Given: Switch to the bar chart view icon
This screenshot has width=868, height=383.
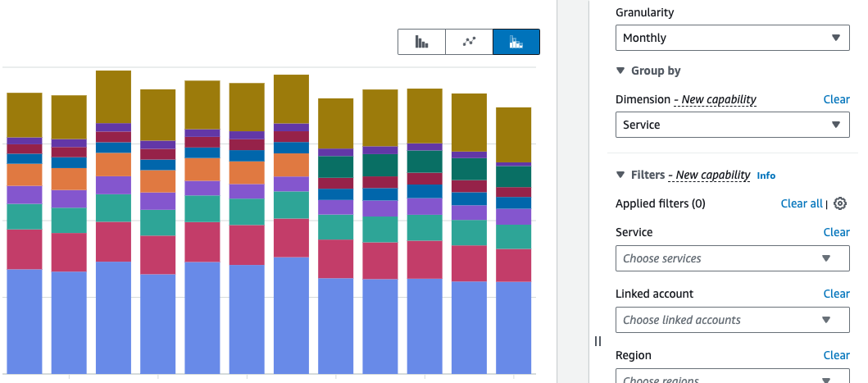Looking at the screenshot, I should tap(422, 42).
